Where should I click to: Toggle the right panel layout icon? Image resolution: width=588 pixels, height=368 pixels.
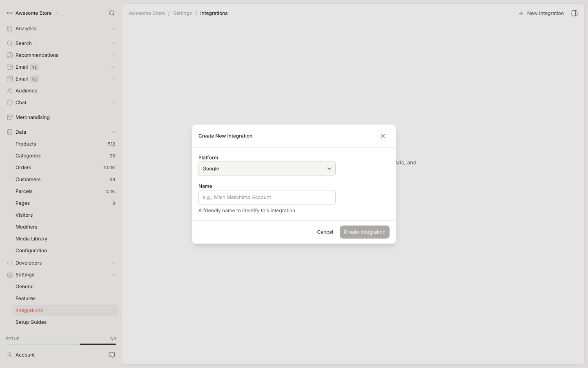[575, 13]
